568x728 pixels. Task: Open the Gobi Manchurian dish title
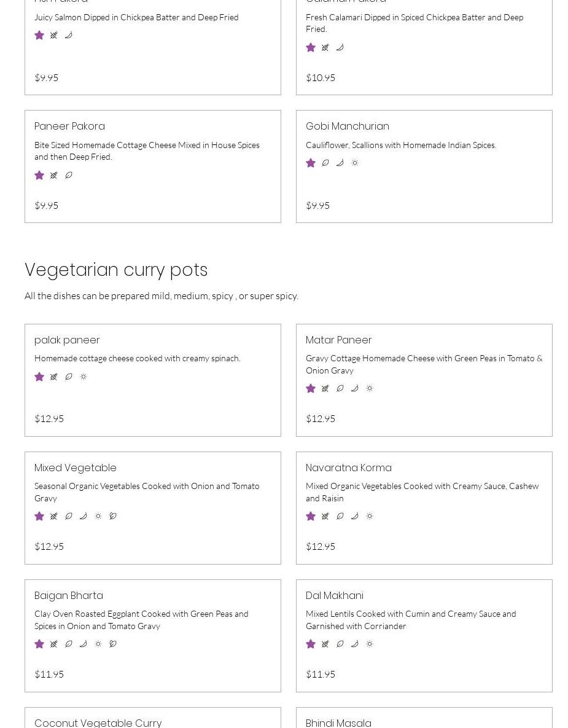(347, 126)
